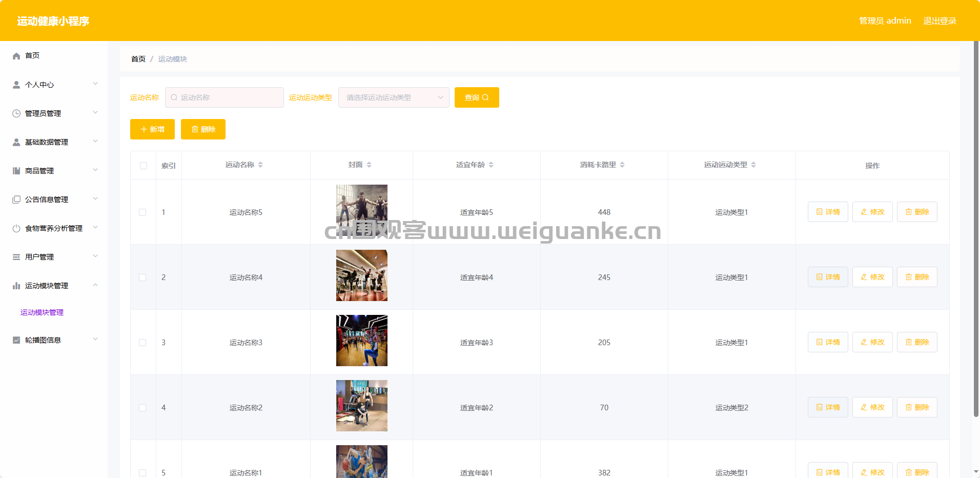Viewport: 980px width, 478px height.
Task: Click the cover thumbnail of 运动名称5
Action: [x=362, y=210]
